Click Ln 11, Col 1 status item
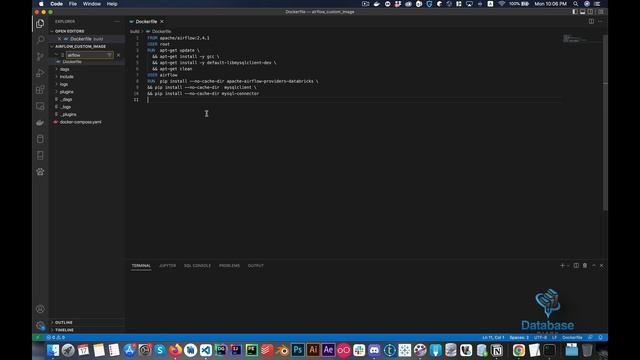 click(x=493, y=338)
